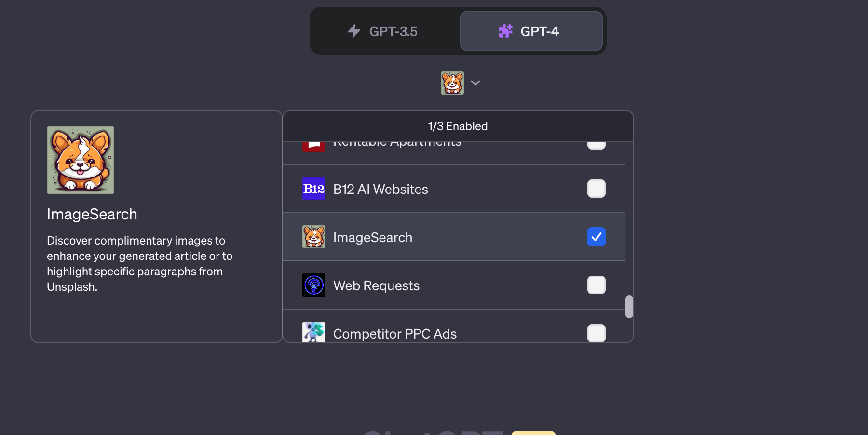This screenshot has width=868, height=435.
Task: Collapse the plugin list chevron
Action: [475, 83]
